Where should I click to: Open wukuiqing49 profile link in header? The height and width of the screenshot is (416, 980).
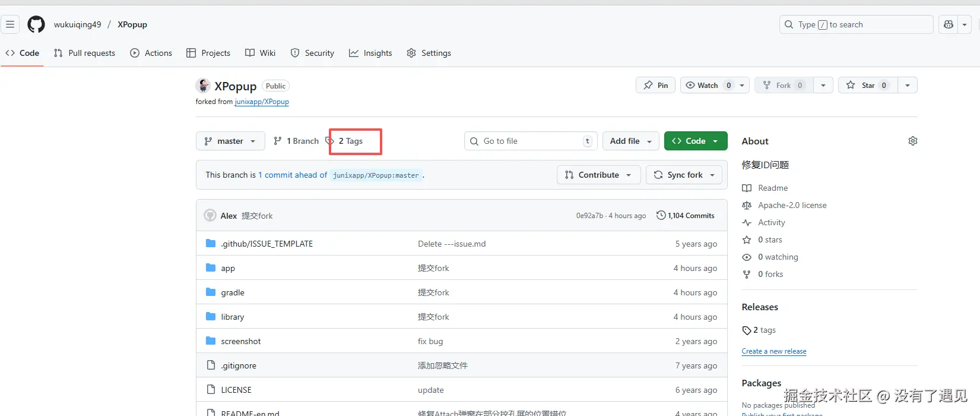(x=77, y=24)
